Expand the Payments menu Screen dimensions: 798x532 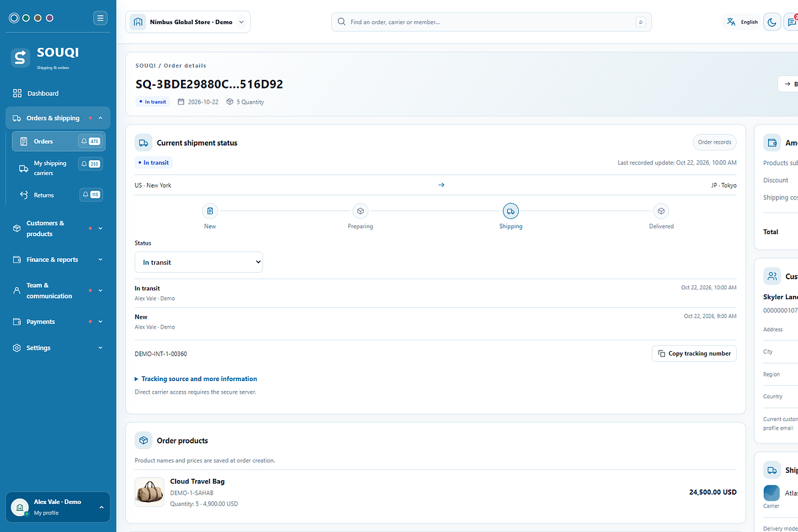pyautogui.click(x=58, y=322)
